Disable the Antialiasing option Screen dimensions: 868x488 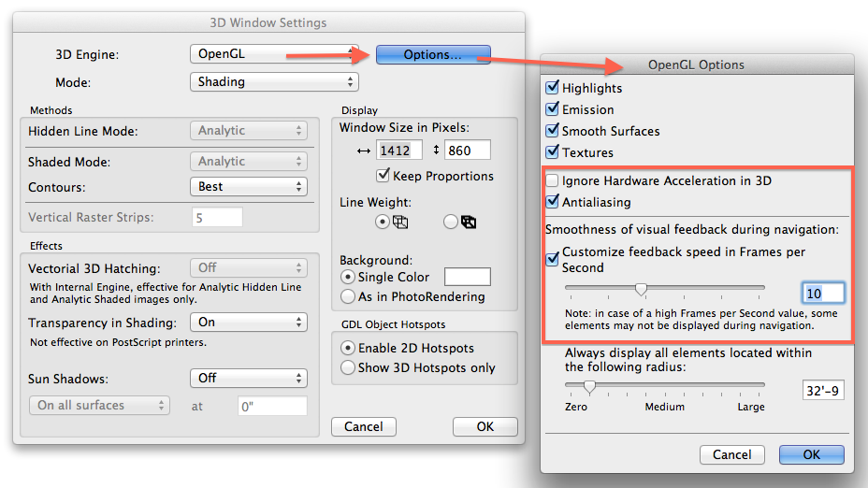pyautogui.click(x=553, y=202)
